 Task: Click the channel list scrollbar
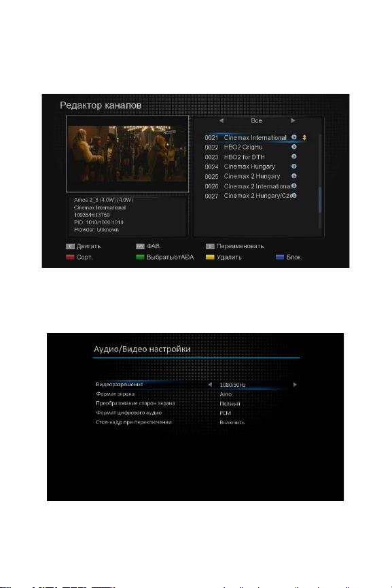tap(320, 181)
